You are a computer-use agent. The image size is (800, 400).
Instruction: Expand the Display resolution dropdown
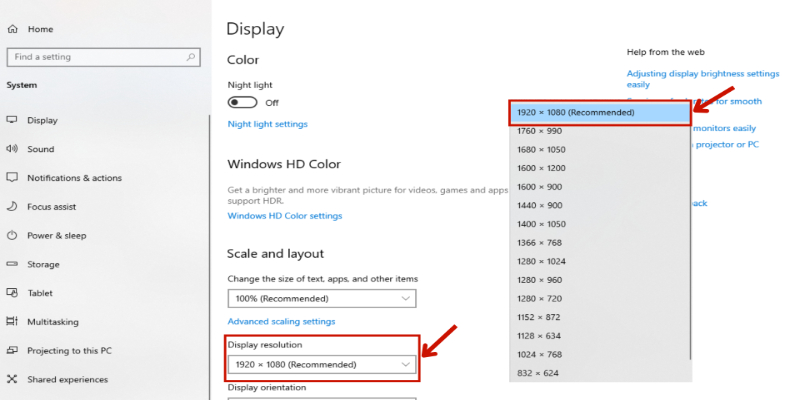[321, 365]
